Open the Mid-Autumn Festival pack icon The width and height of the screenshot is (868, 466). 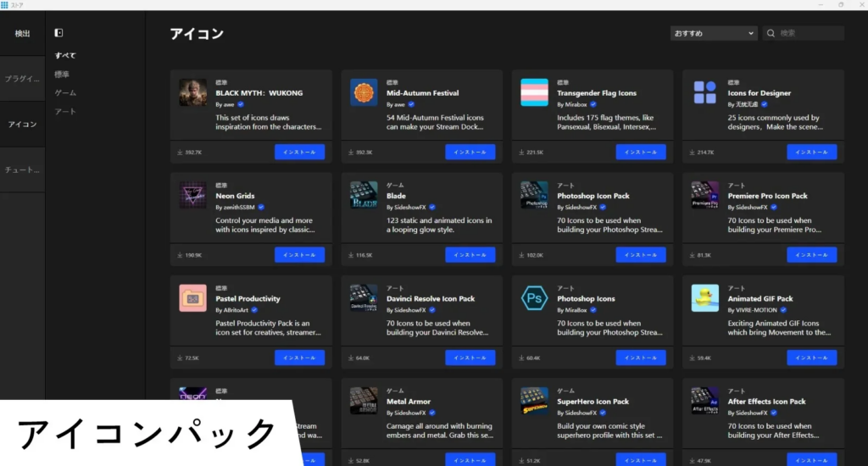[x=364, y=92]
